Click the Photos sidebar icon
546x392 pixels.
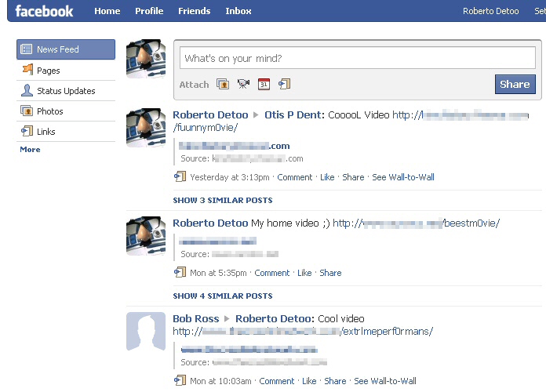pos(27,111)
